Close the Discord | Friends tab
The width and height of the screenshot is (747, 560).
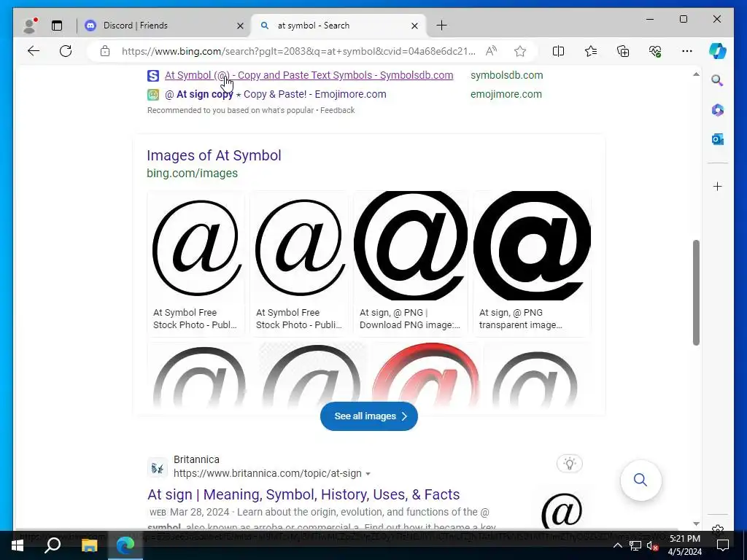click(x=240, y=26)
